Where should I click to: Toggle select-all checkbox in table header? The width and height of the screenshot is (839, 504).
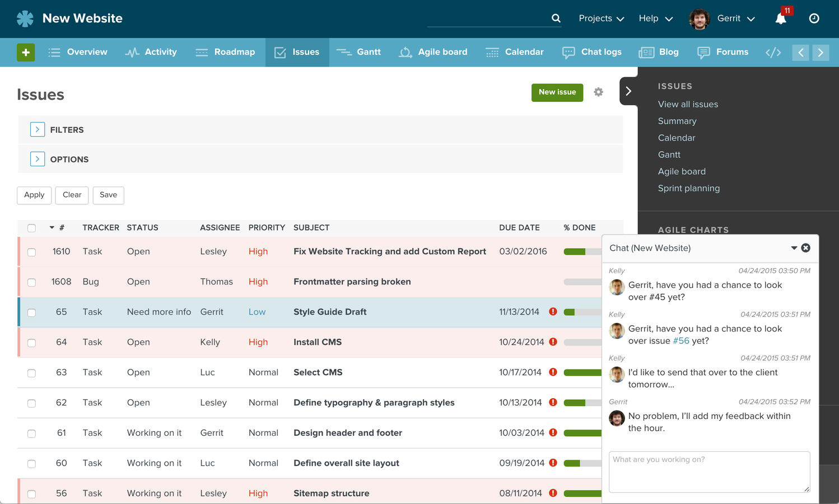coord(31,228)
